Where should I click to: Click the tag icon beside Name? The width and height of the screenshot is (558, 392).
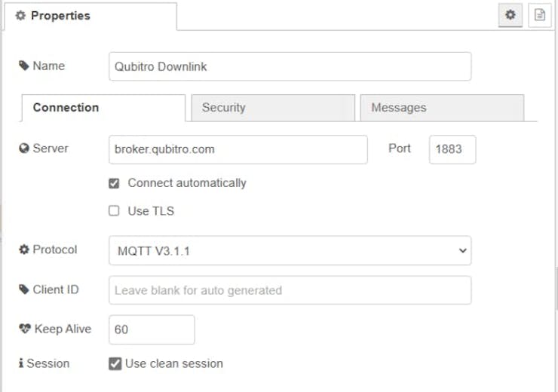click(x=23, y=66)
